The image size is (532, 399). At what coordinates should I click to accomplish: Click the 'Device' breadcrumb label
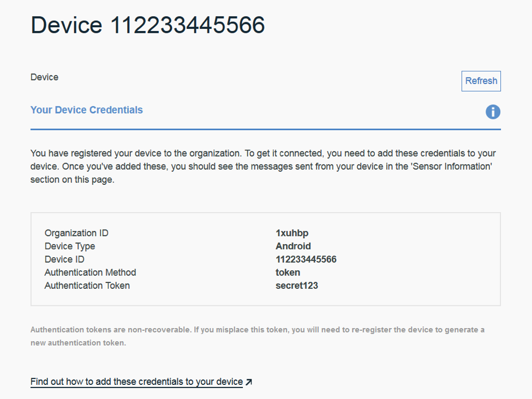tap(44, 77)
